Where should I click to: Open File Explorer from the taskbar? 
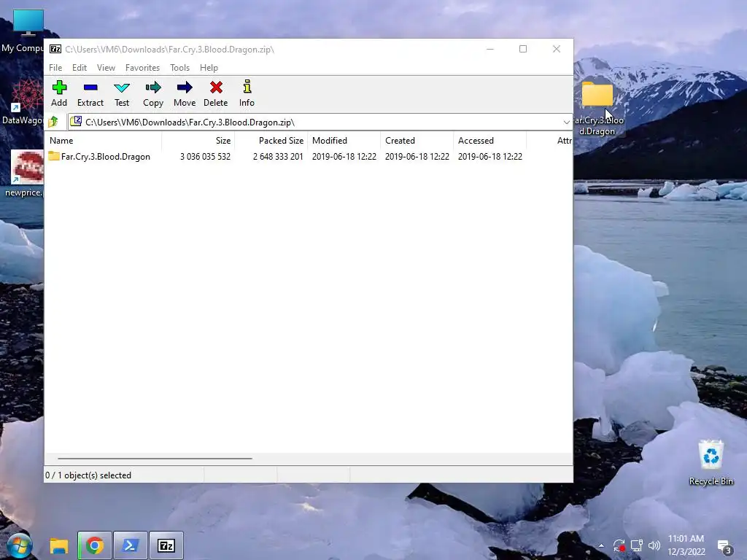[59, 545]
